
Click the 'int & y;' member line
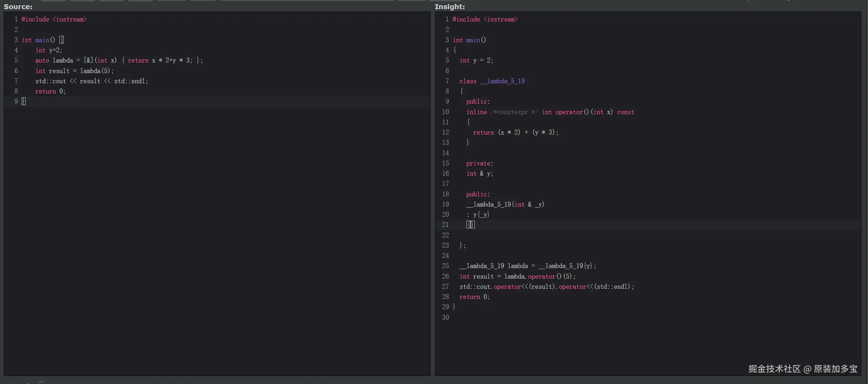pos(479,174)
